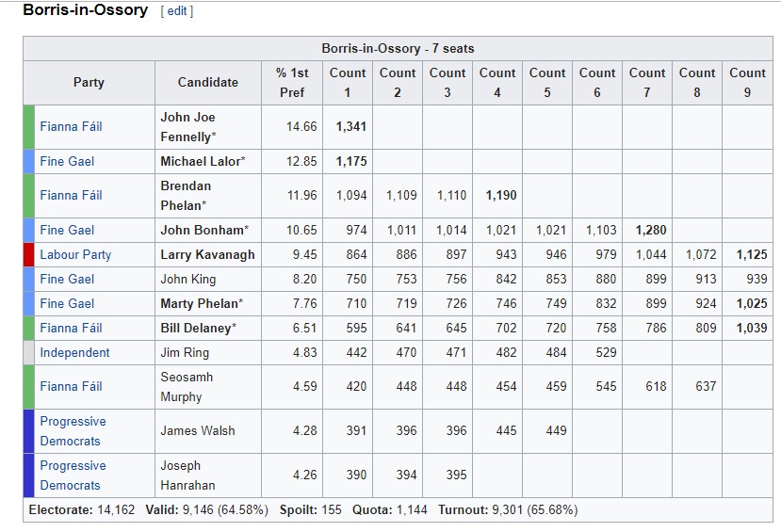Screen dimensions: 781x532
Task: Click the Borris-in-Ossory section heading
Action: point(85,10)
